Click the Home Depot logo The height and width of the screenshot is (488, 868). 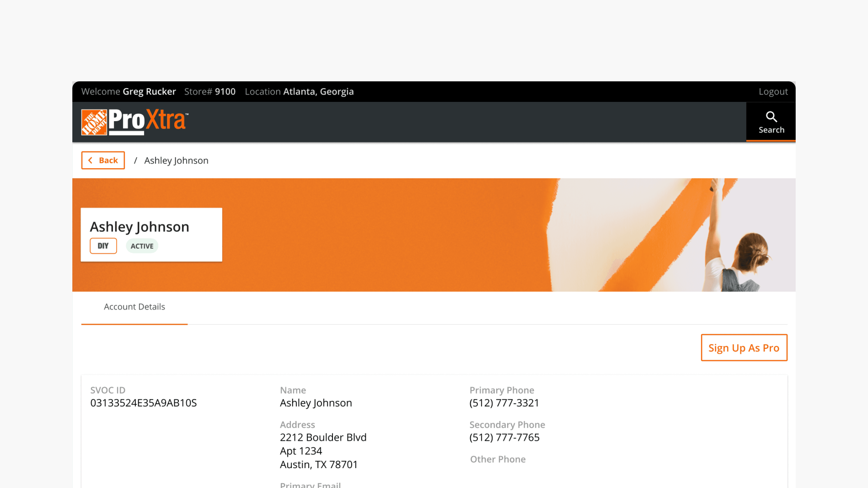pos(94,122)
